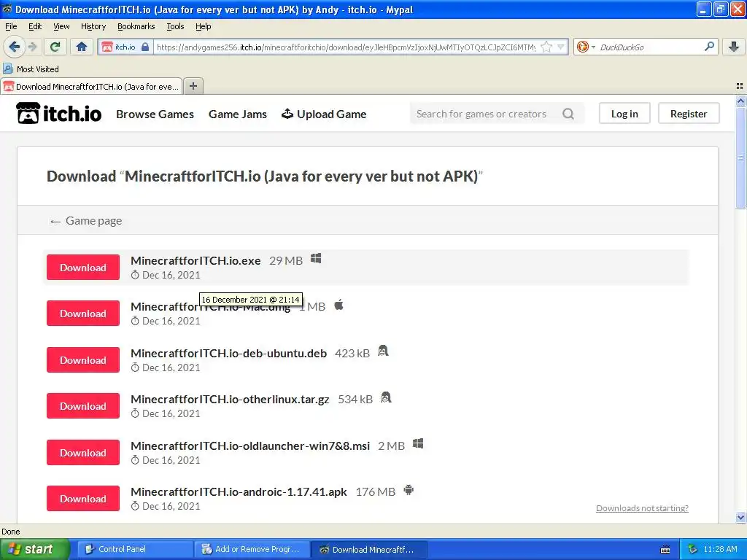Click the tab groups icon on the tab bar

[x=740, y=86]
